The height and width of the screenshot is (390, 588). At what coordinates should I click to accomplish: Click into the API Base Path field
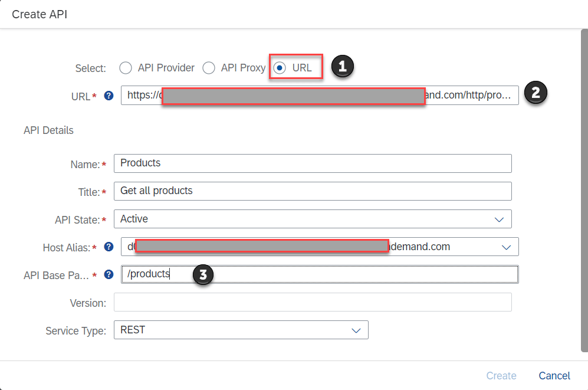pos(354,274)
